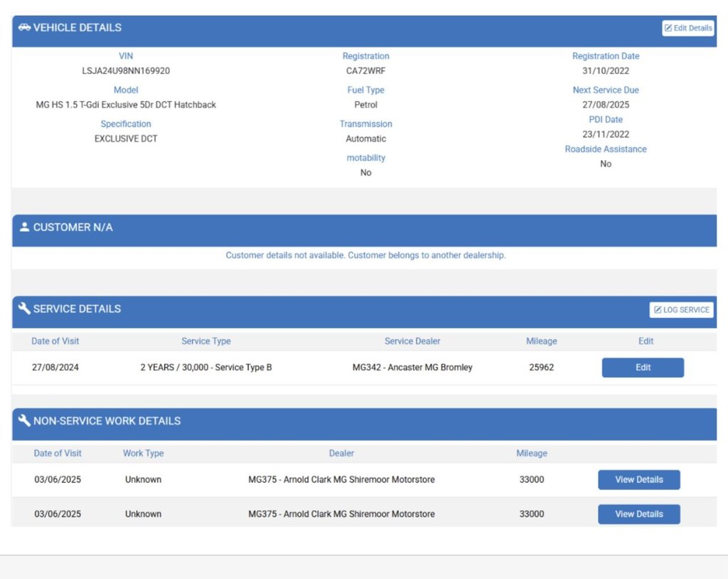Click the person icon beside Customer N/A

coord(24,228)
